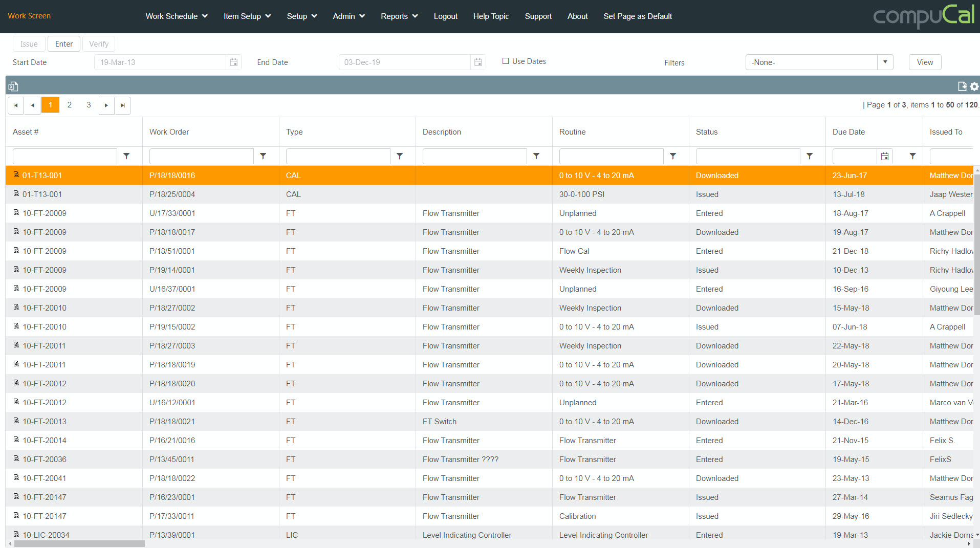The image size is (980, 548).
Task: Open End Date calendar picker
Action: pyautogui.click(x=478, y=62)
